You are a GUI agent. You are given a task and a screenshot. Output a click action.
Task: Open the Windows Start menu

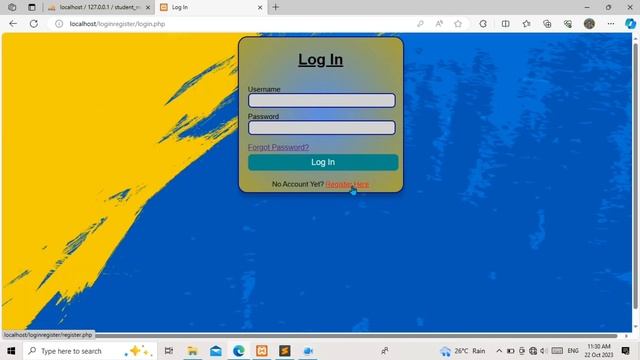pyautogui.click(x=11, y=351)
